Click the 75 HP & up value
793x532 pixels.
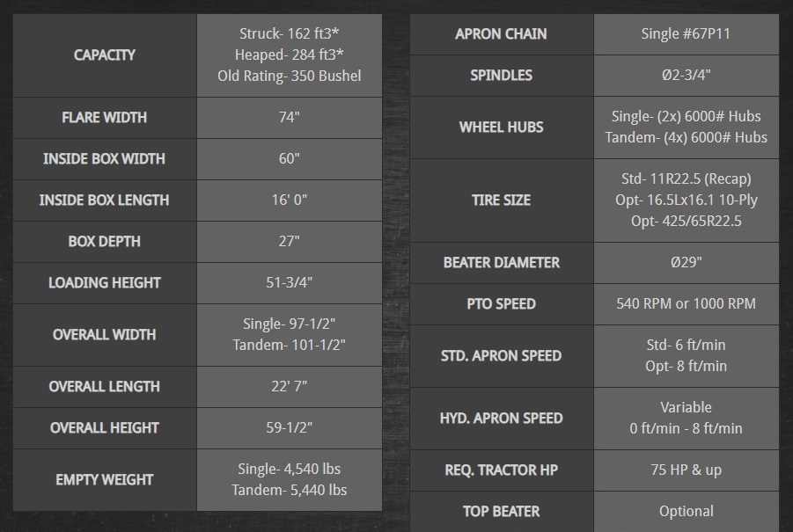(x=686, y=470)
